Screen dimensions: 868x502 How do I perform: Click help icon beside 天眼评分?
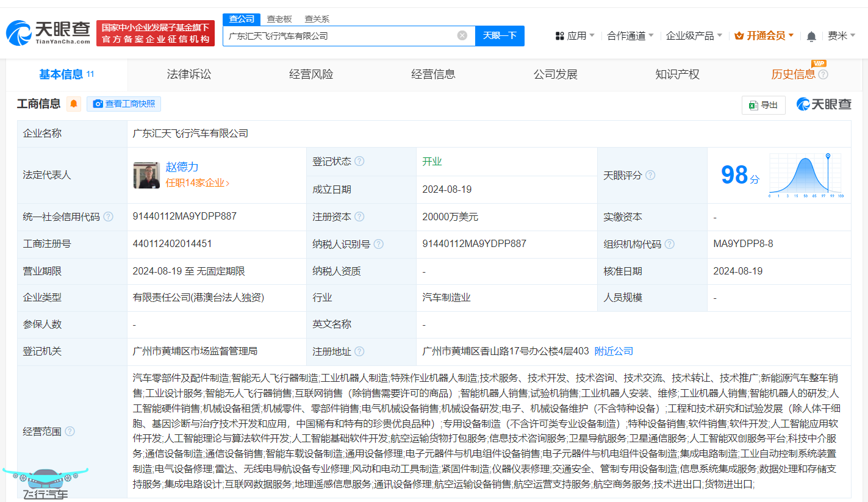point(650,175)
